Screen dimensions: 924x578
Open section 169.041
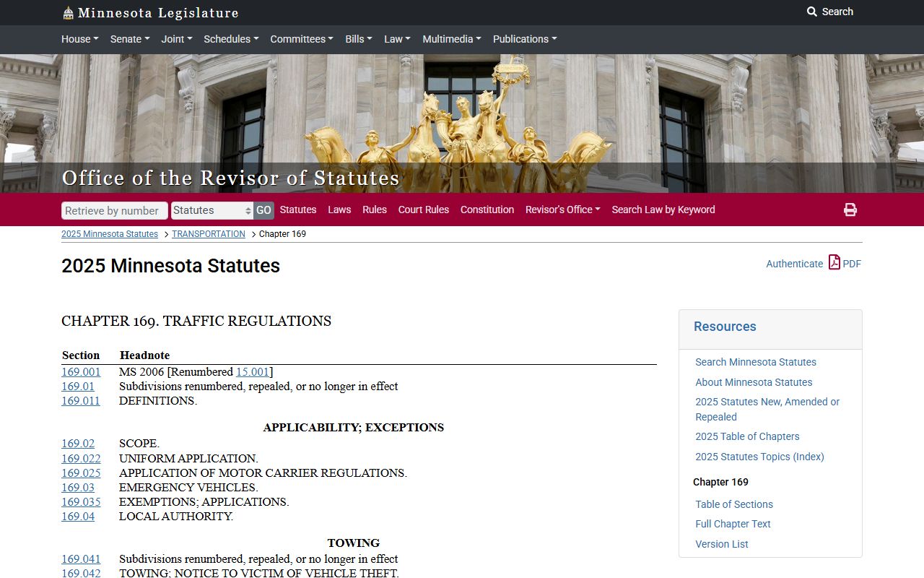point(81,559)
